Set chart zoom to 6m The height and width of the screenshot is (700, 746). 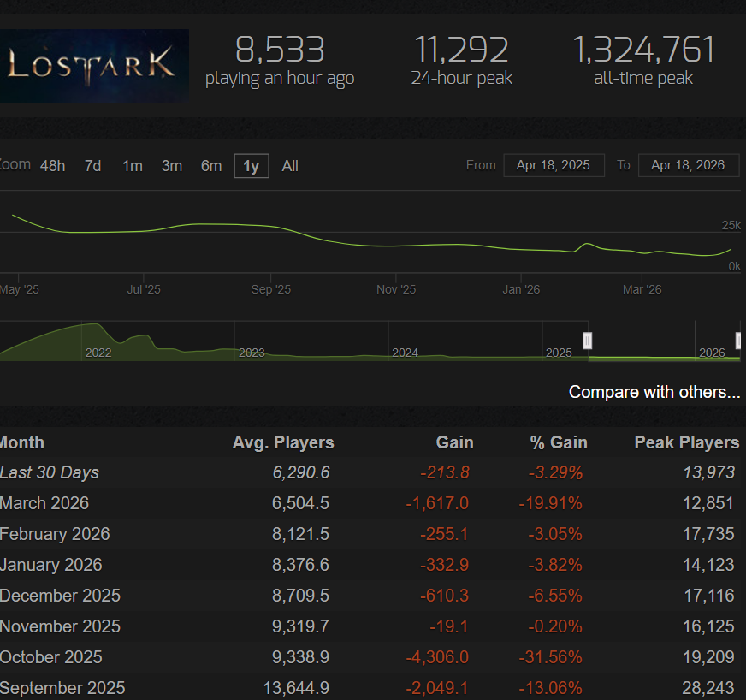211,166
